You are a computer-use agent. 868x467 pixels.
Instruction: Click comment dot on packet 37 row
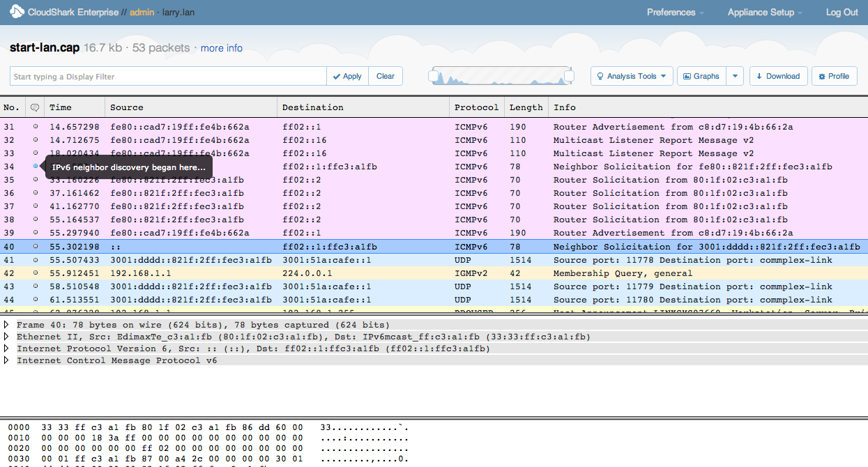36,206
